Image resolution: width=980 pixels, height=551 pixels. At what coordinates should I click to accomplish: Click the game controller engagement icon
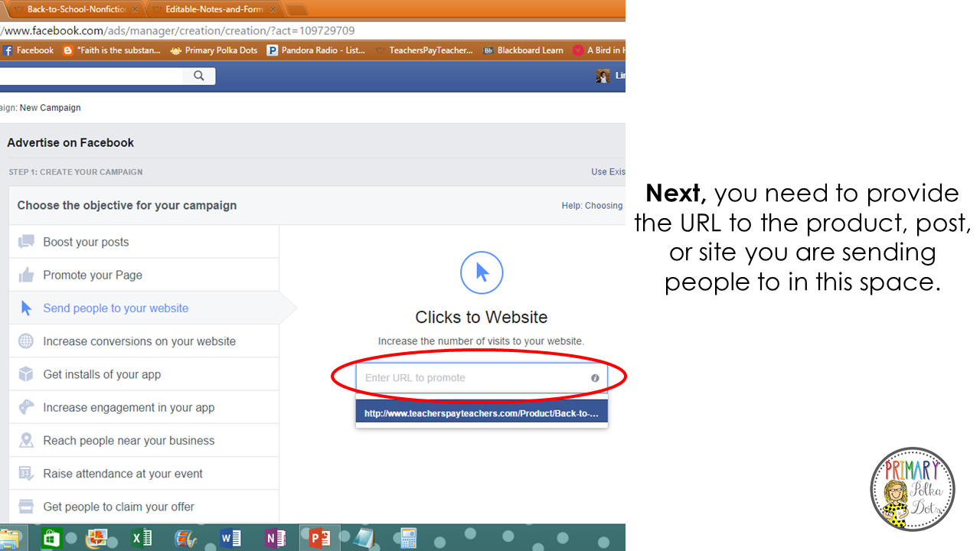click(26, 407)
